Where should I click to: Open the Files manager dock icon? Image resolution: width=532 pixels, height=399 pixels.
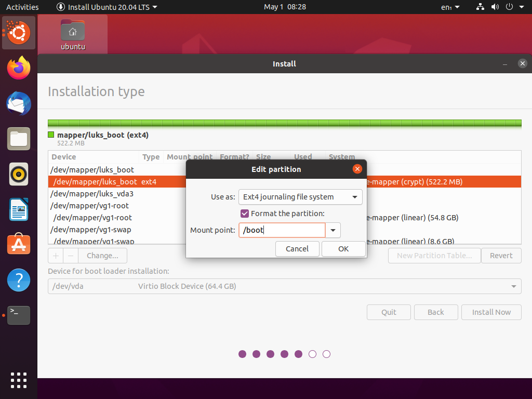pyautogui.click(x=19, y=139)
